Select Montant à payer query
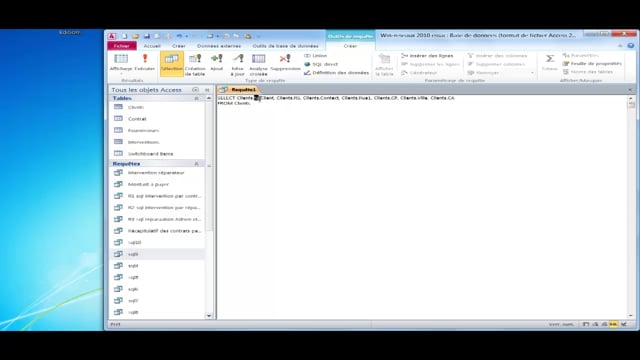 [x=157, y=184]
